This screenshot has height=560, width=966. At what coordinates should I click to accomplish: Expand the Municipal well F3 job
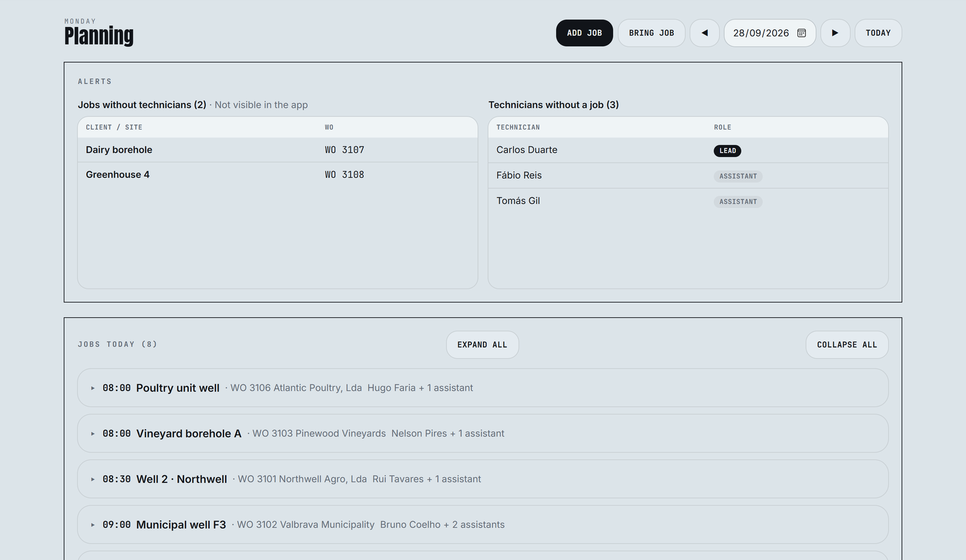click(483, 524)
